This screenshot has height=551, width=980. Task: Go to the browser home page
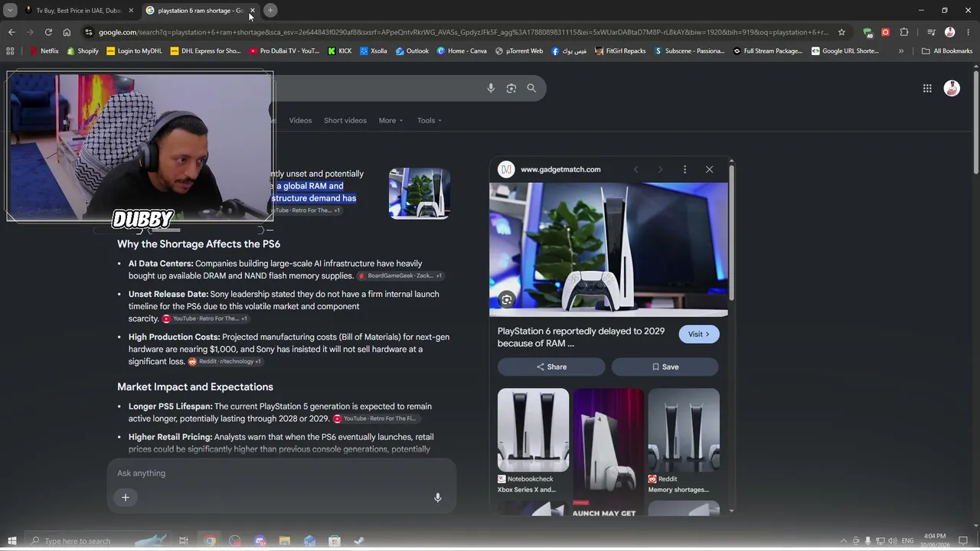[x=67, y=32]
